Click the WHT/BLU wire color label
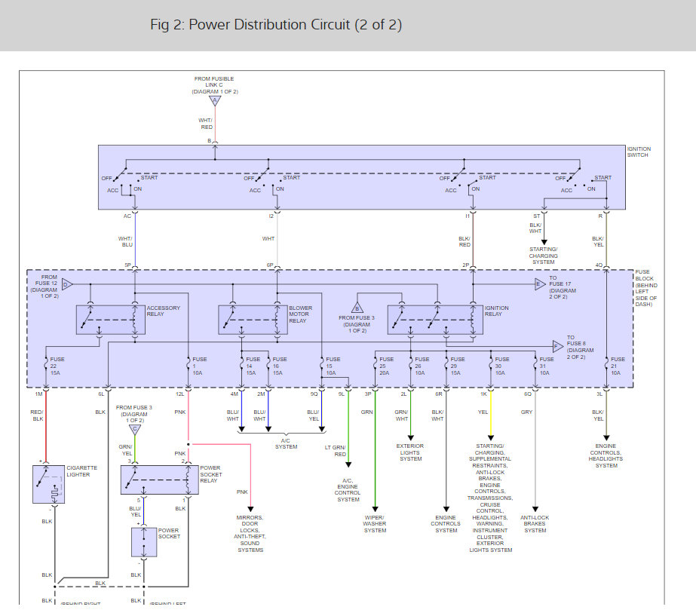Image resolution: width=696 pixels, height=616 pixels. [x=126, y=241]
